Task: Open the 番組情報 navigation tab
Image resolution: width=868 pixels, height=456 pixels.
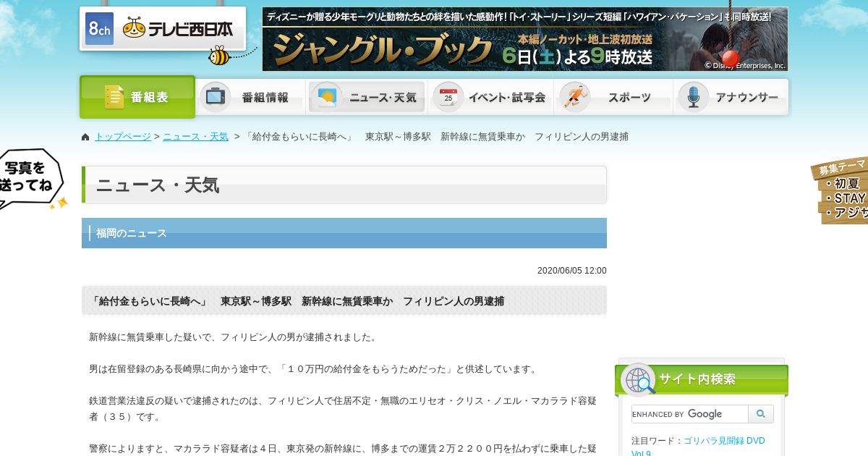Action: [x=251, y=97]
